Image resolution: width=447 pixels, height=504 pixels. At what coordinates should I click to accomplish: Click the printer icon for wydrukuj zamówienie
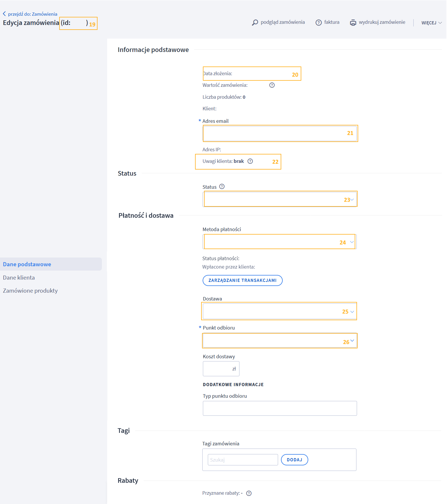(x=353, y=22)
